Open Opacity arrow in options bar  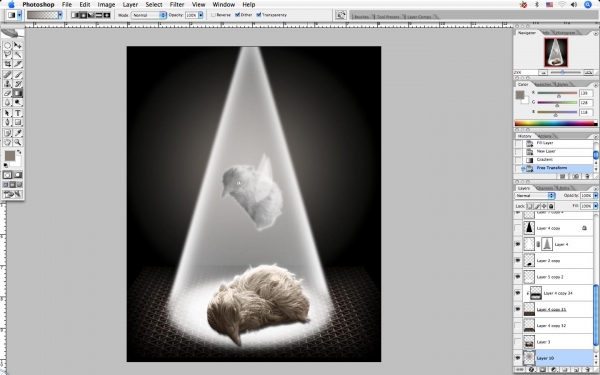[x=201, y=15]
